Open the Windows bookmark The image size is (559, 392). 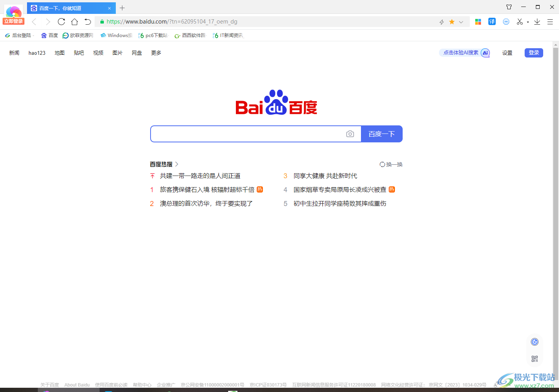click(x=116, y=35)
